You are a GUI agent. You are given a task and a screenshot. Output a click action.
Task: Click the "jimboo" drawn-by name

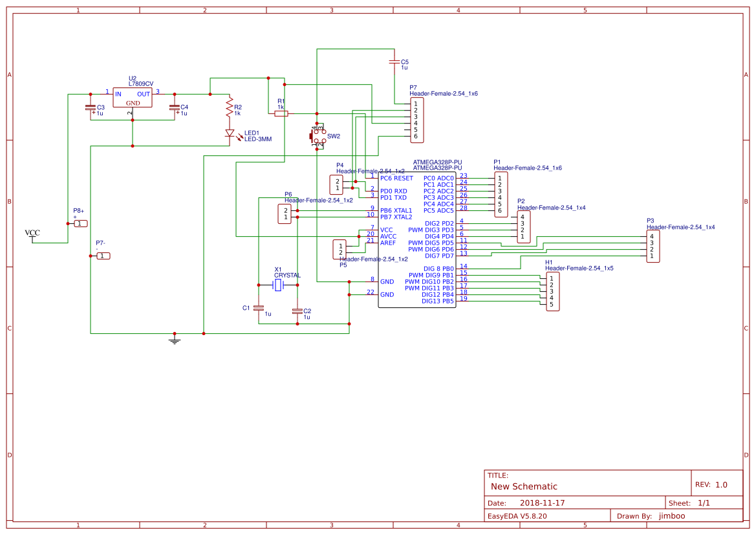coord(672,516)
